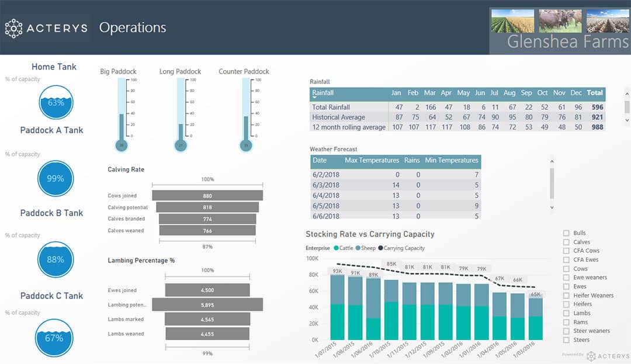Image resolution: width=631 pixels, height=364 pixels.
Task: Tick the Heifer Weaners checkbox
Action: [566, 296]
